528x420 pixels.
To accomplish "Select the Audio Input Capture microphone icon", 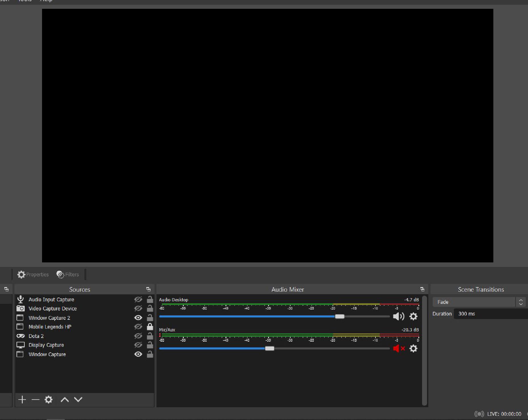I will click(x=20, y=299).
